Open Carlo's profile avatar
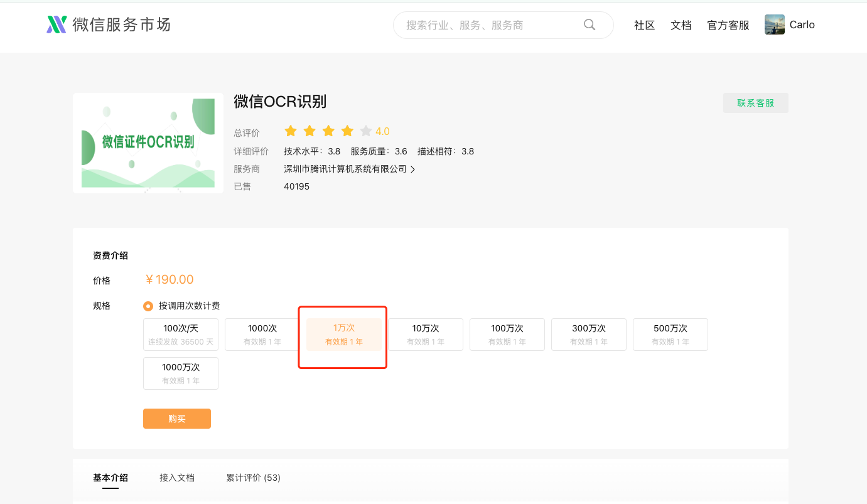This screenshot has width=867, height=504. [x=775, y=24]
